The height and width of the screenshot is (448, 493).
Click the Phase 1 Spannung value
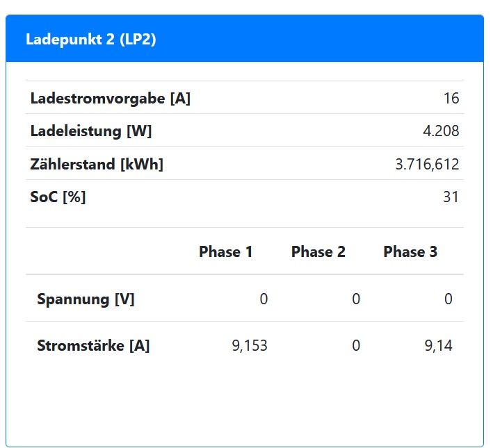coord(264,299)
